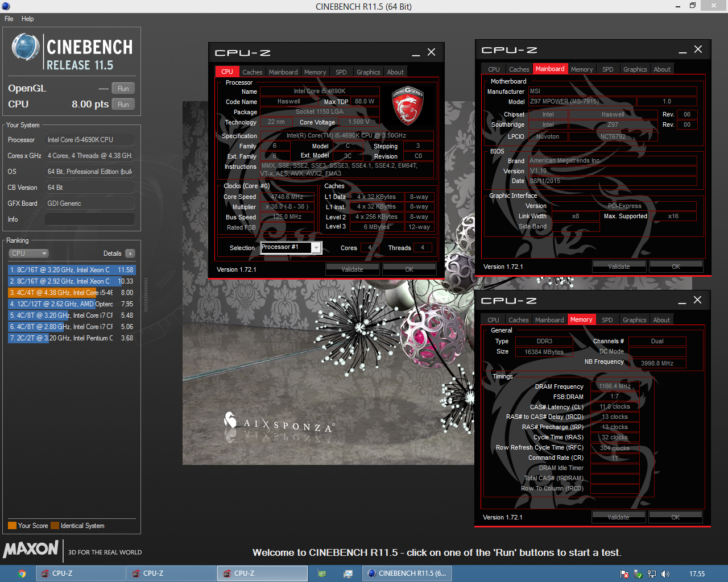Select ranking row 8C/16T @ 3.20 GHz Xeon

coord(72,270)
